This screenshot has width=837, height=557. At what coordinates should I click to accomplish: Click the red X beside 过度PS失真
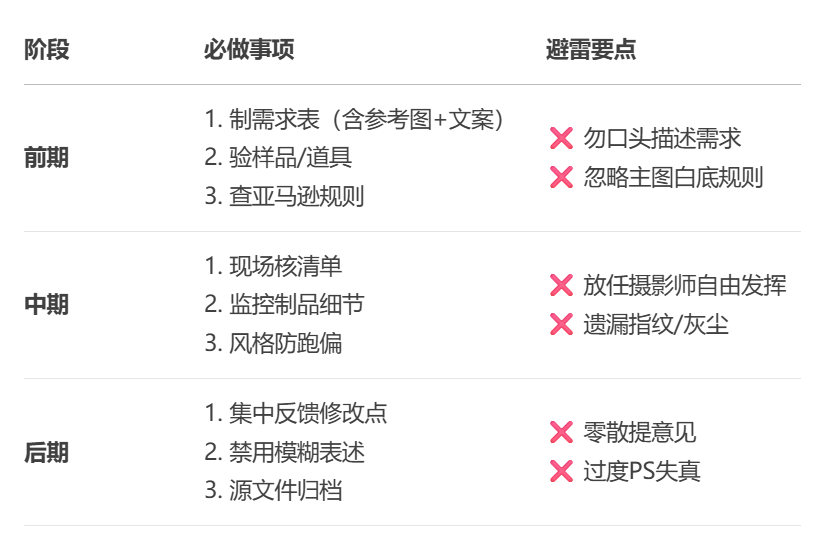coord(561,471)
